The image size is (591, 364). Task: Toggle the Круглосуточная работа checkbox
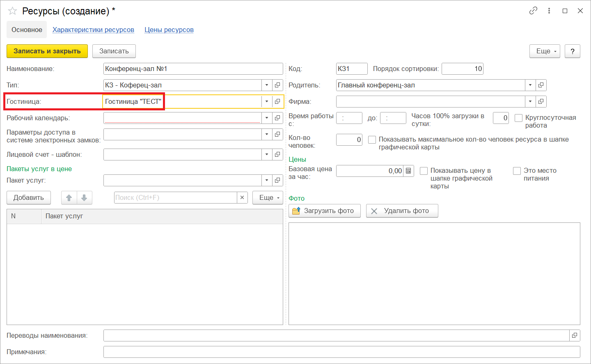click(x=518, y=118)
